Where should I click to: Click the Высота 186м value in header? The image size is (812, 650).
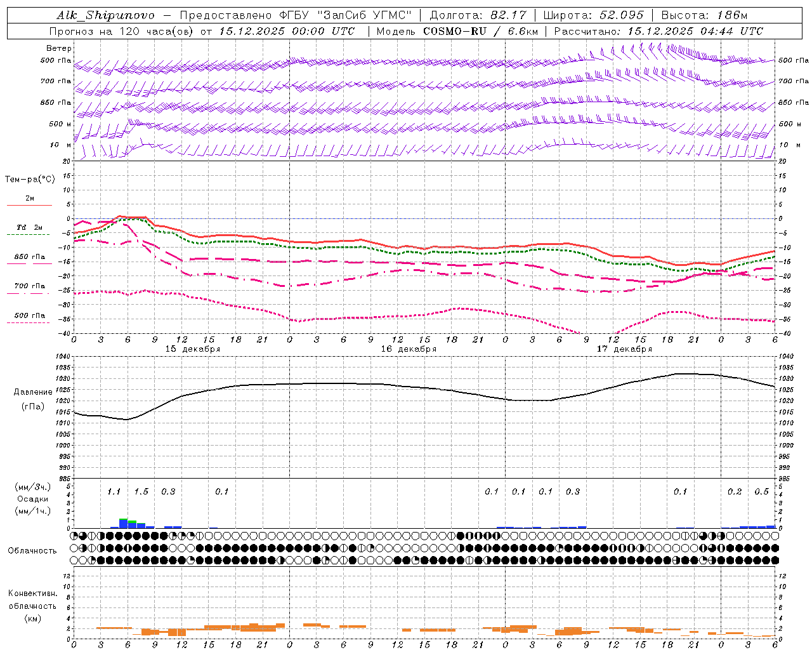pyautogui.click(x=735, y=15)
